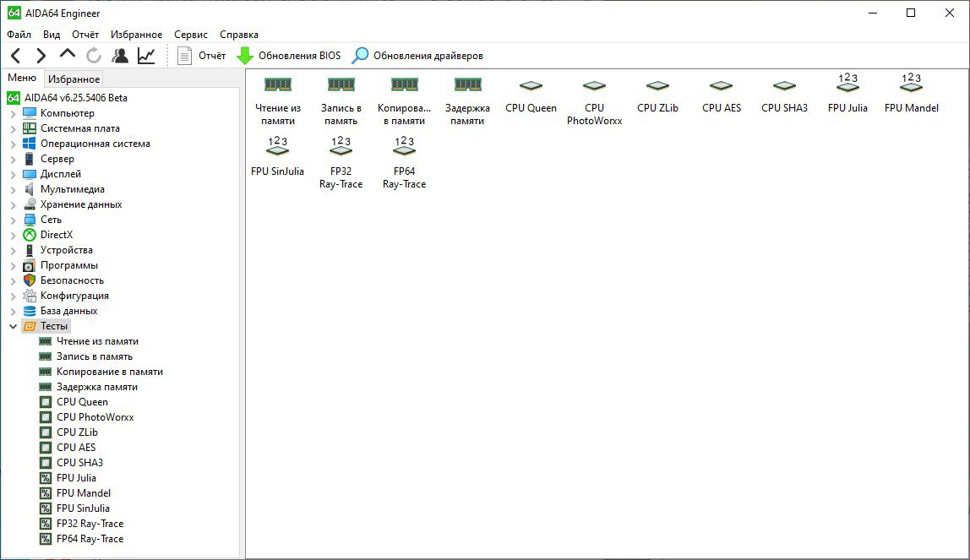Open the Отчёт menu in the menu bar
This screenshot has width=970, height=560.
tap(85, 35)
